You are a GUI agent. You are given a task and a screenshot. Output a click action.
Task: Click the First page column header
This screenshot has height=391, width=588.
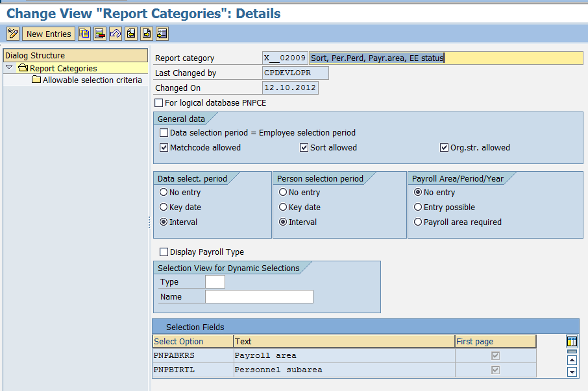pos(496,342)
